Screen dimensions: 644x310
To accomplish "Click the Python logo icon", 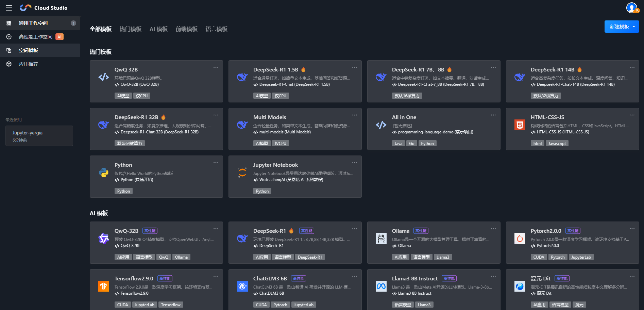I will pyautogui.click(x=104, y=173).
